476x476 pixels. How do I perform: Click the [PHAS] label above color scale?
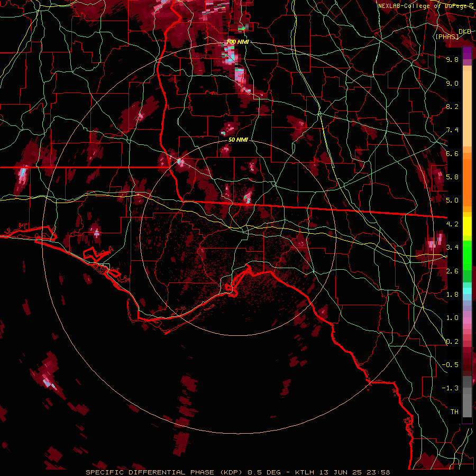click(447, 36)
